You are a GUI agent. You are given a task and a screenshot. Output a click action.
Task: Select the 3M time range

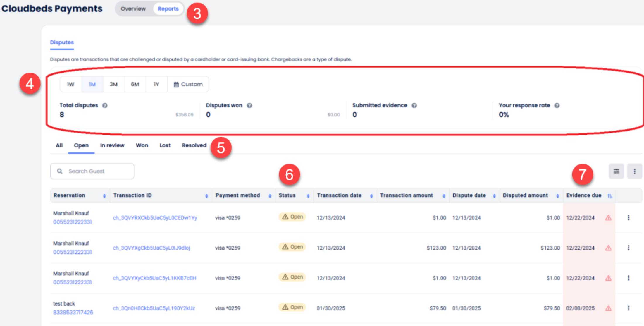tap(113, 84)
